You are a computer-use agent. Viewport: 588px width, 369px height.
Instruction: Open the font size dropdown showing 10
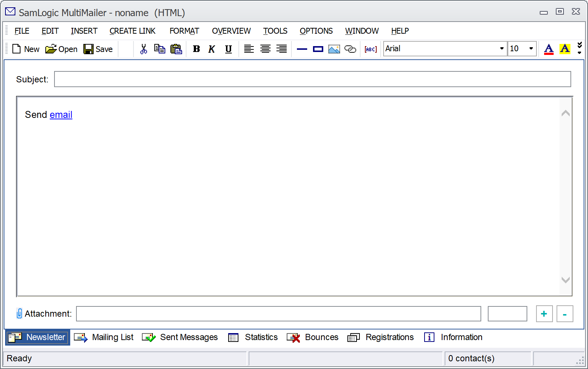click(531, 49)
